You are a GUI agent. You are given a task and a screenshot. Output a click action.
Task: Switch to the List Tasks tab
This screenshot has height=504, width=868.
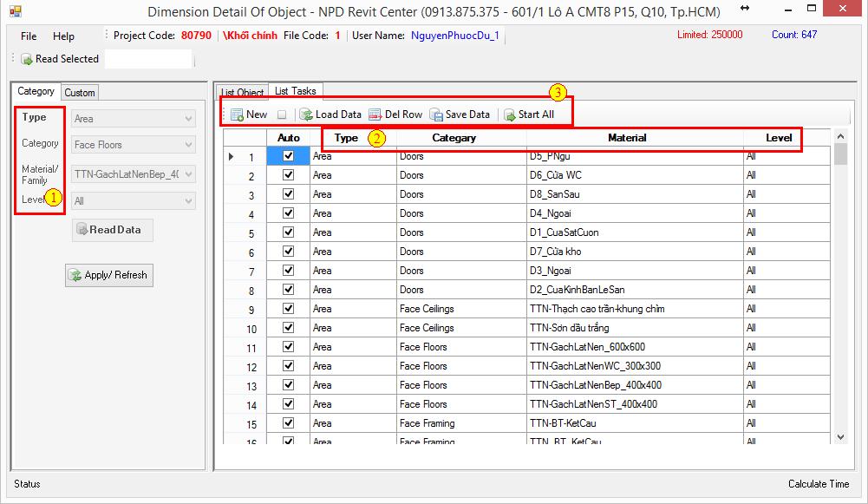point(296,91)
